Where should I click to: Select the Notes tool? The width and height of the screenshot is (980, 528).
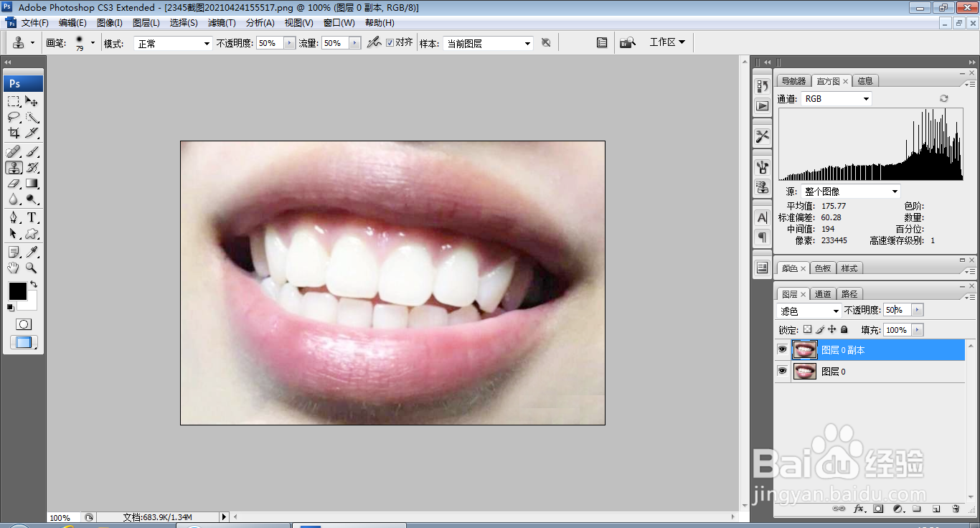pos(14,252)
